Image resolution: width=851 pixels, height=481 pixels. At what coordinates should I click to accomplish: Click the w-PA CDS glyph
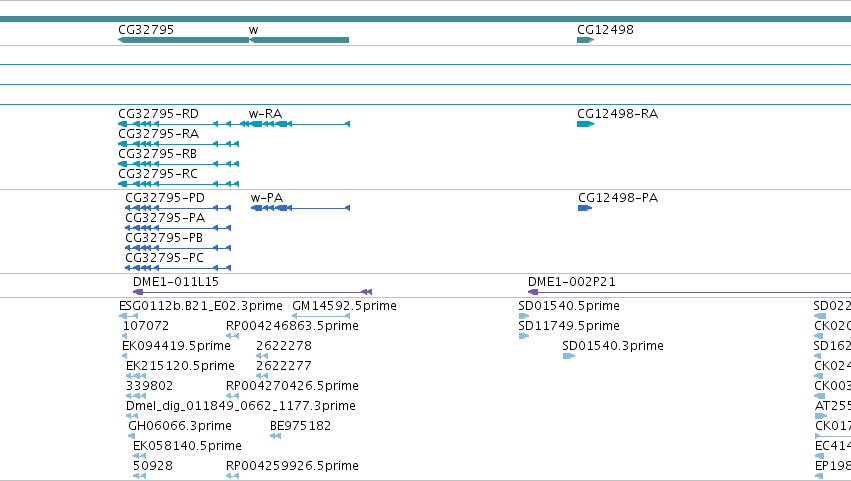[300, 208]
